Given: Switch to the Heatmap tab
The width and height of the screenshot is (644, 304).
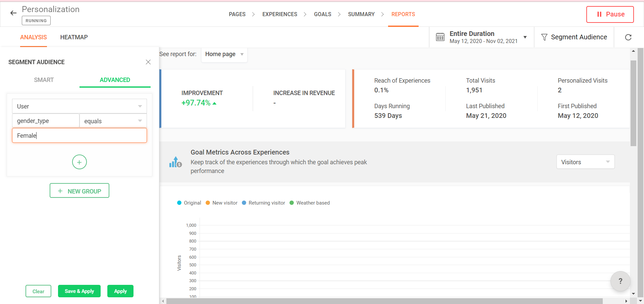Looking at the screenshot, I should pos(74,37).
